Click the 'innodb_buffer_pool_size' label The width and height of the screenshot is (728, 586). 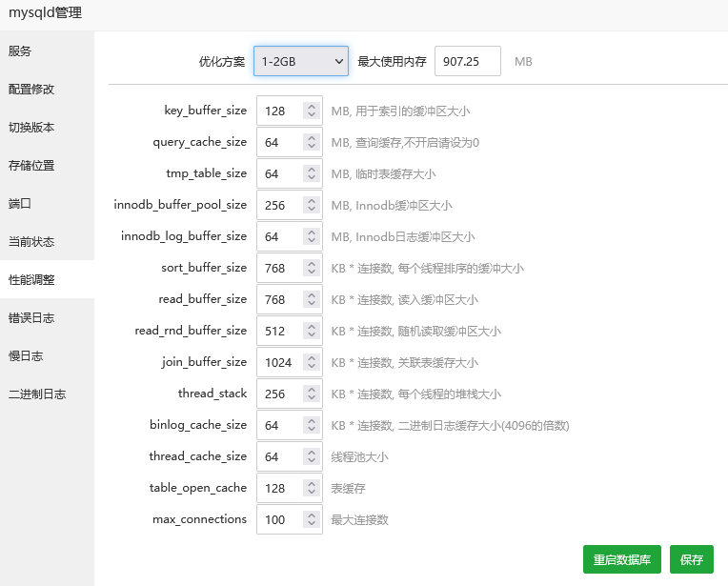[180, 205]
